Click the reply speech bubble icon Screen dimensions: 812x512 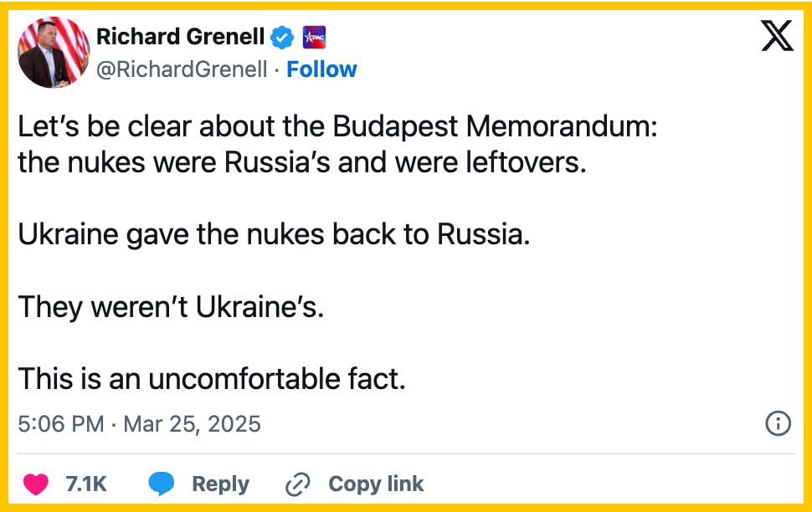click(x=162, y=484)
